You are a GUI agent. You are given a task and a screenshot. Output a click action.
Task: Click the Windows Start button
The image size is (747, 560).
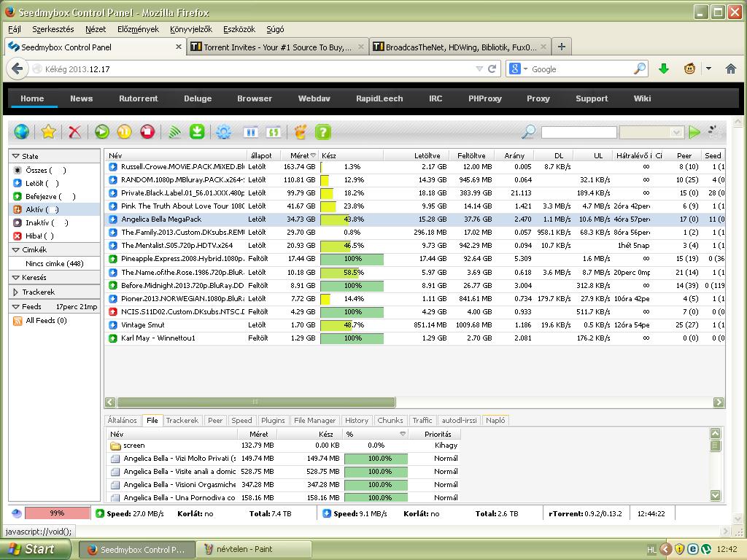pyautogui.click(x=34, y=549)
